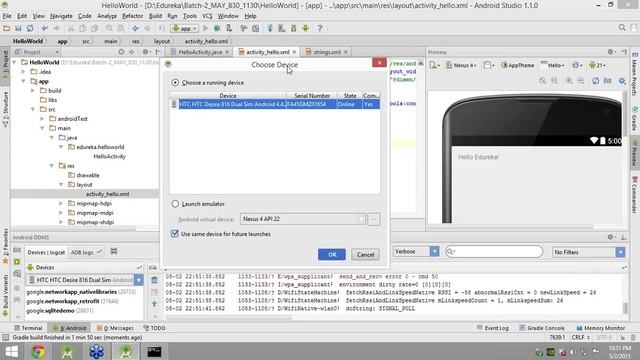
Task: Click the Attach debugger icon
Action: (x=229, y=28)
